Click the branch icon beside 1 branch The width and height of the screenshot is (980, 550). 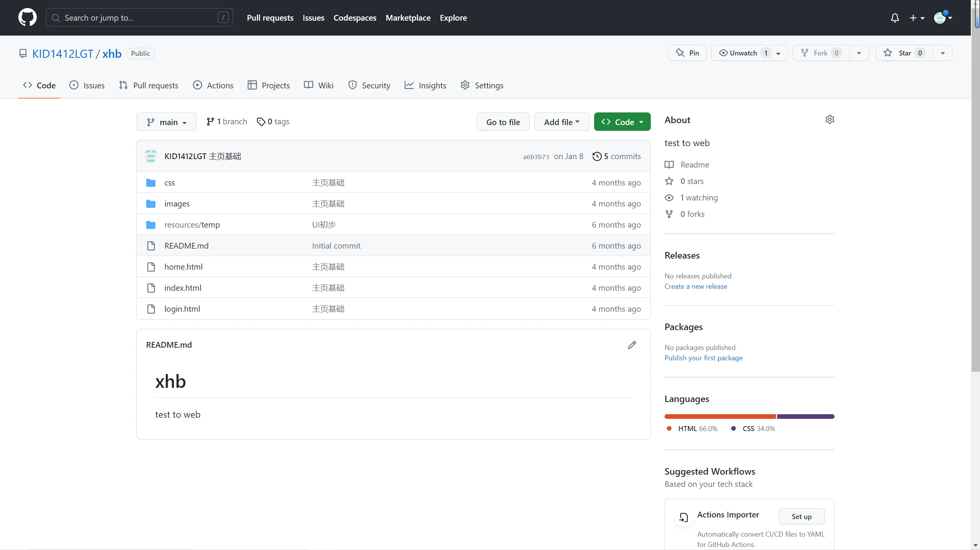pos(210,122)
